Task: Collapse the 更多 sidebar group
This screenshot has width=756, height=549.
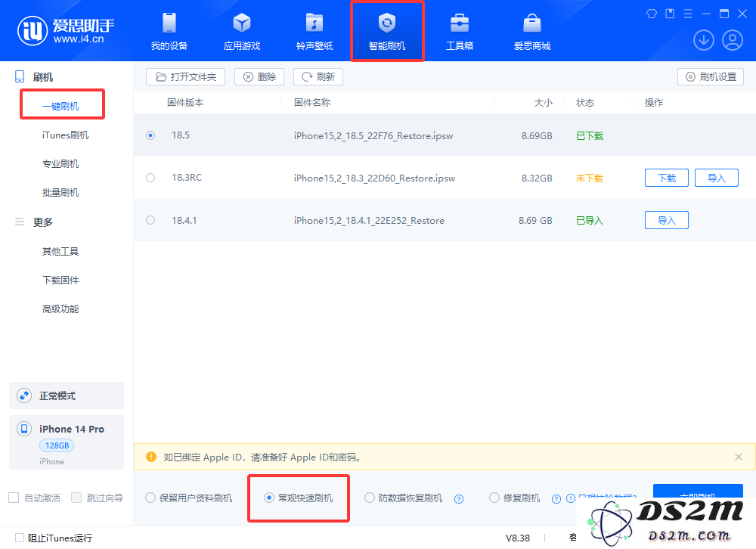Action: [43, 222]
